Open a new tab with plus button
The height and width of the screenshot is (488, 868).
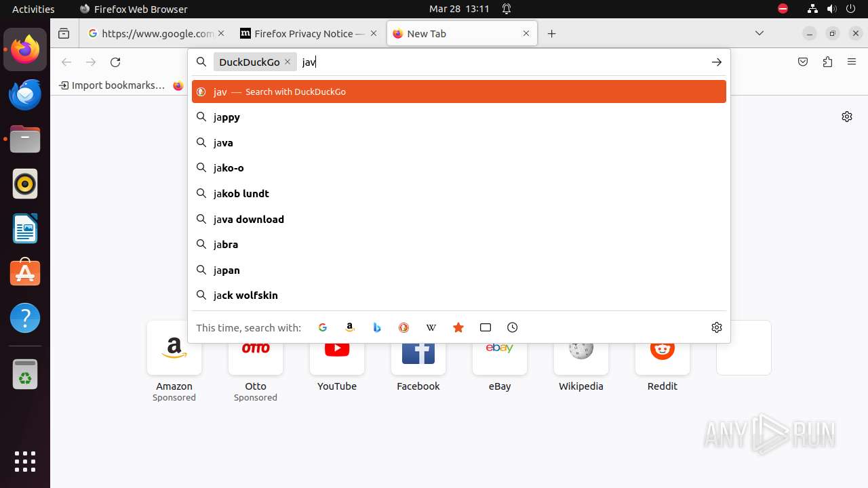point(552,33)
